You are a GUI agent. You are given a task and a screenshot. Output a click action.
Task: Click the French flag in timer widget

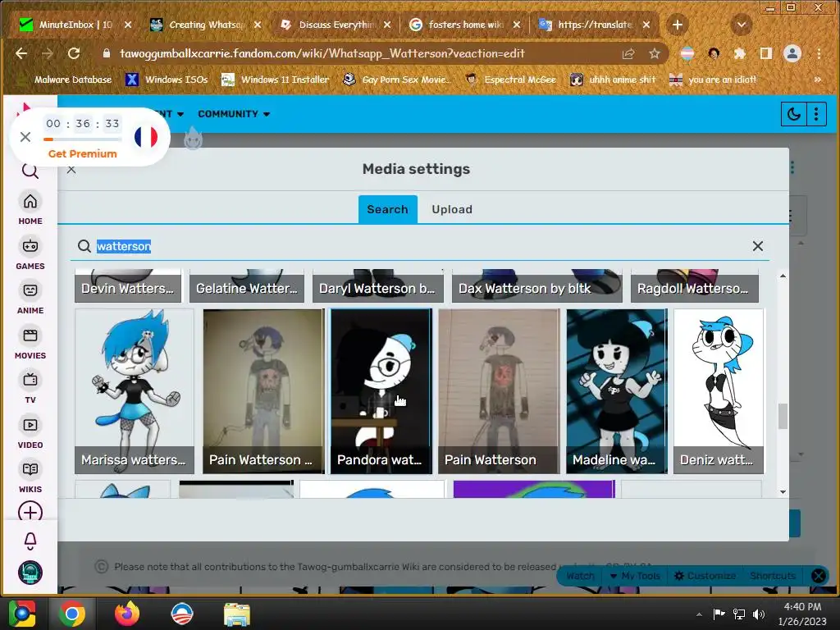point(146,137)
